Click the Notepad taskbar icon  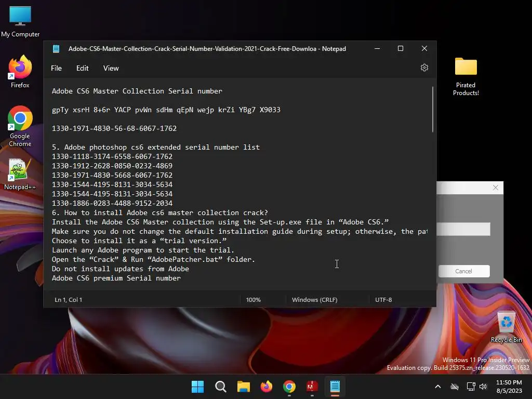point(335,387)
